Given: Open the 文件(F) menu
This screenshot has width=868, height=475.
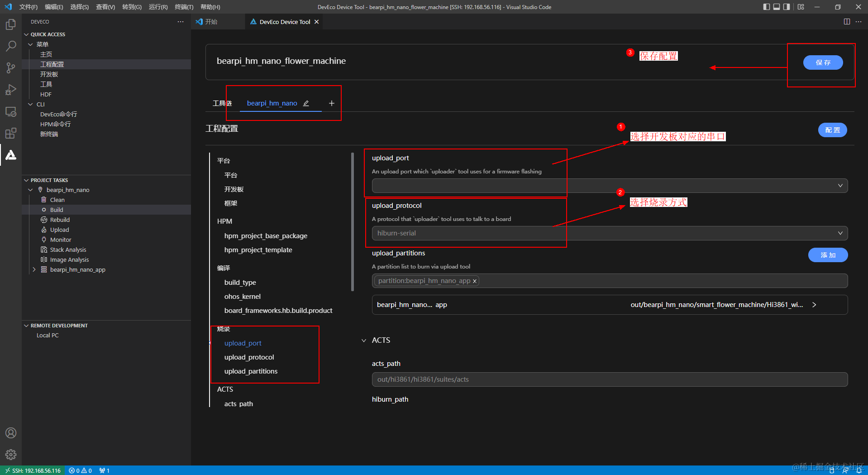Looking at the screenshot, I should 29,7.
